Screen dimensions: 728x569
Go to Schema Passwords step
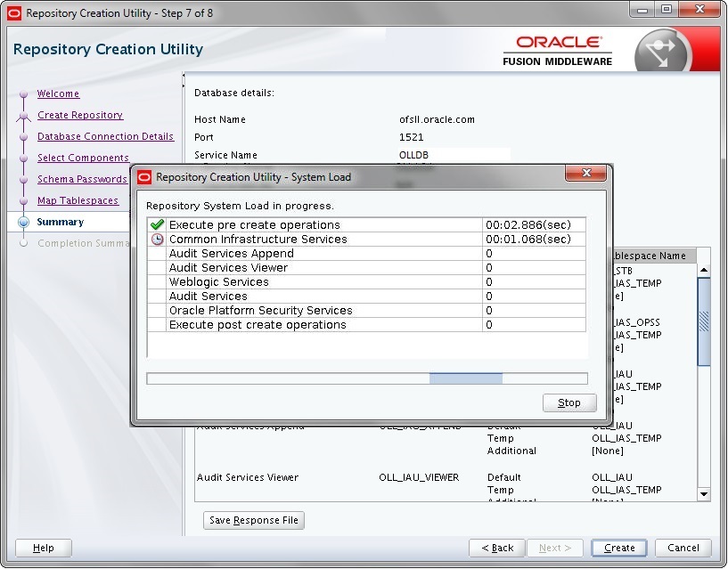pos(82,179)
